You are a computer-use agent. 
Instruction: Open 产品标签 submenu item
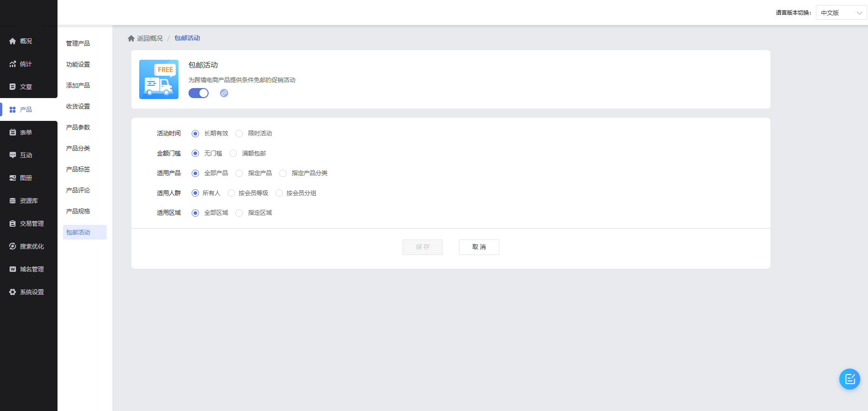[78, 169]
